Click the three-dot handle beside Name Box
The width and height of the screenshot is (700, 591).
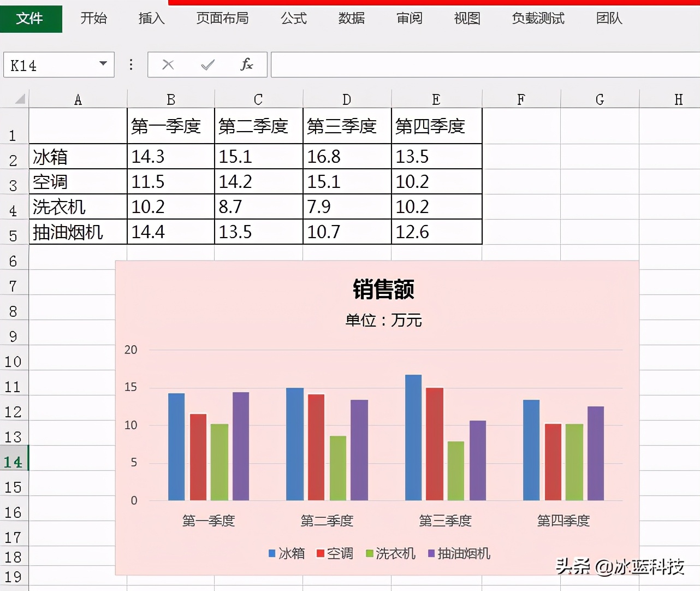[131, 65]
